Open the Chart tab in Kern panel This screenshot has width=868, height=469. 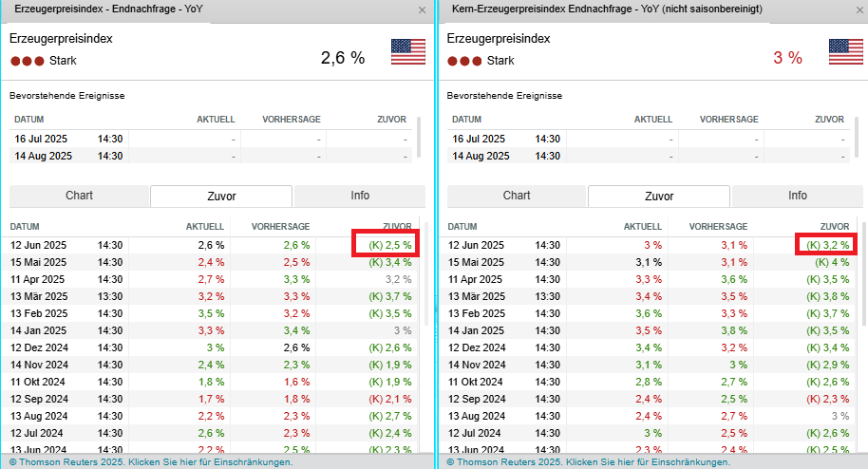point(517,196)
